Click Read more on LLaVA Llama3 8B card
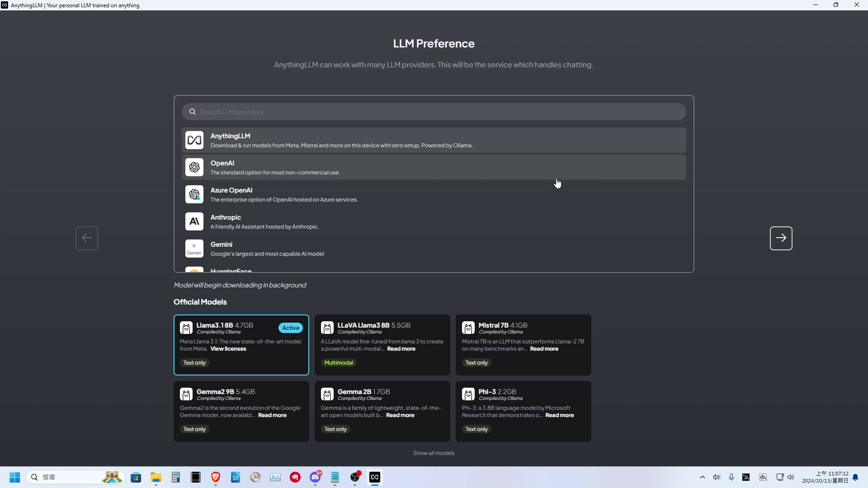 (401, 349)
